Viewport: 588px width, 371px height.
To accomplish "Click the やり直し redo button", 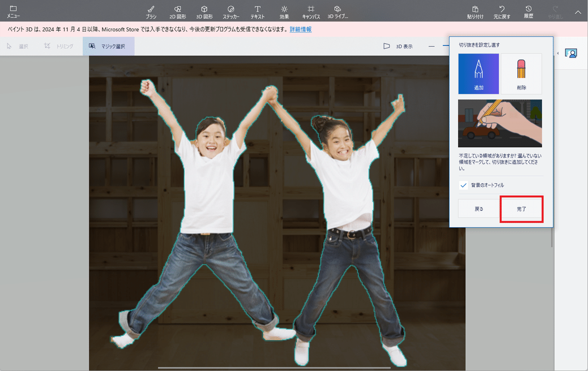I will coord(555,12).
